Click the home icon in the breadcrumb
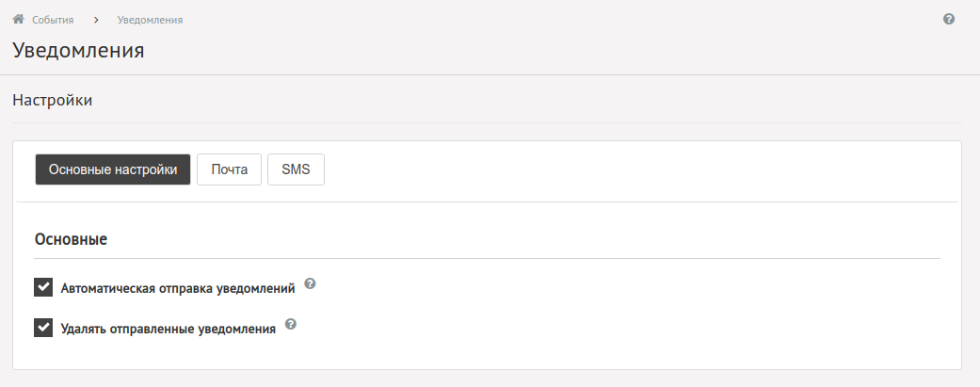The image size is (980, 387). 18,20
